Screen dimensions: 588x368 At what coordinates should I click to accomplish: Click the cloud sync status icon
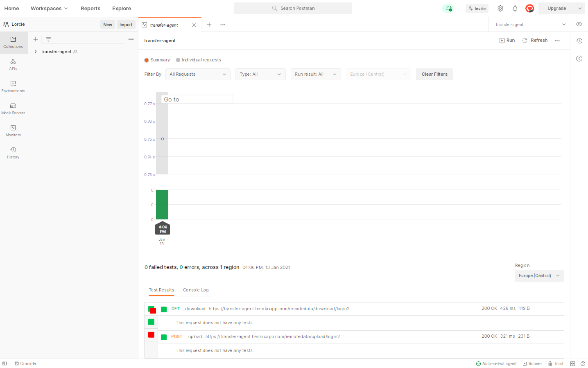point(448,9)
